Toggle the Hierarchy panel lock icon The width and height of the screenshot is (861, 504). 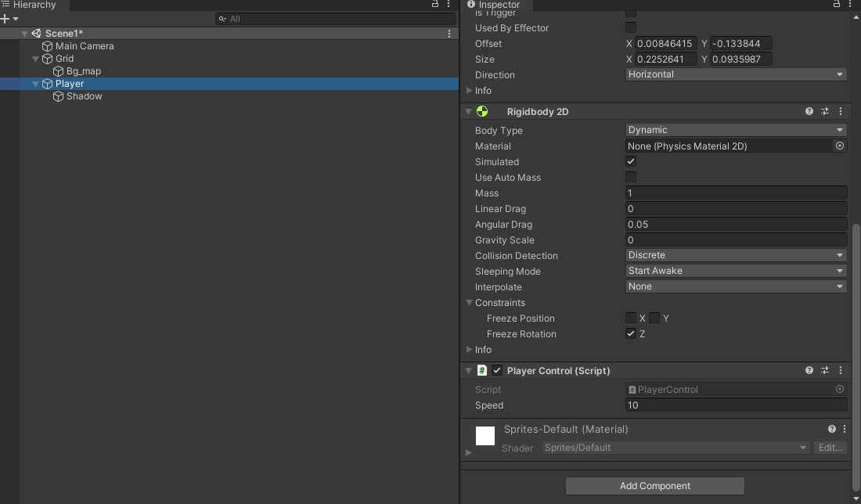(x=435, y=4)
